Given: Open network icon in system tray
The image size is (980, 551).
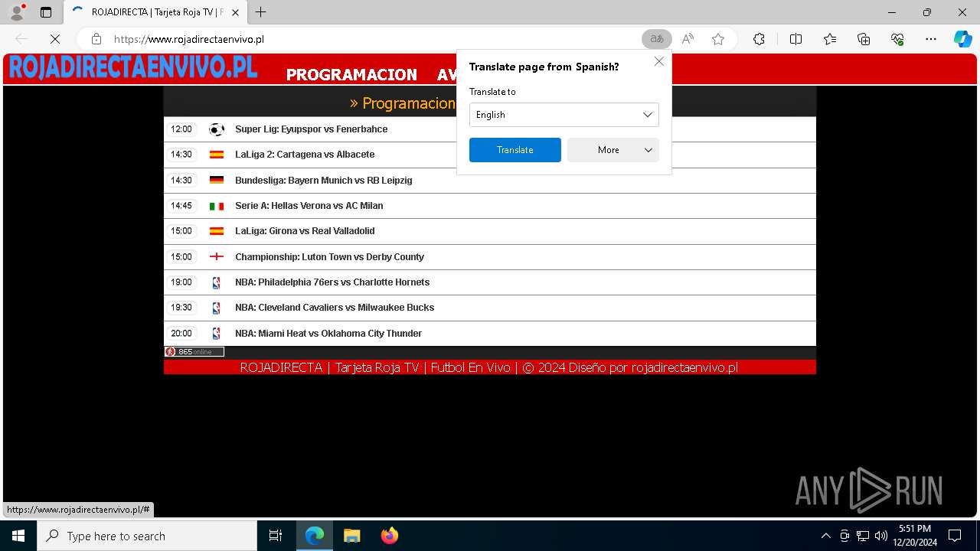Looking at the screenshot, I should pos(863,536).
